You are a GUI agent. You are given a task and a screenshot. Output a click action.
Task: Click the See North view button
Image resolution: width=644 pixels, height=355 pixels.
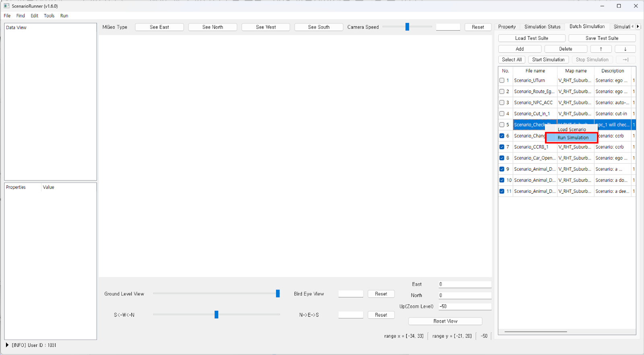pyautogui.click(x=213, y=27)
